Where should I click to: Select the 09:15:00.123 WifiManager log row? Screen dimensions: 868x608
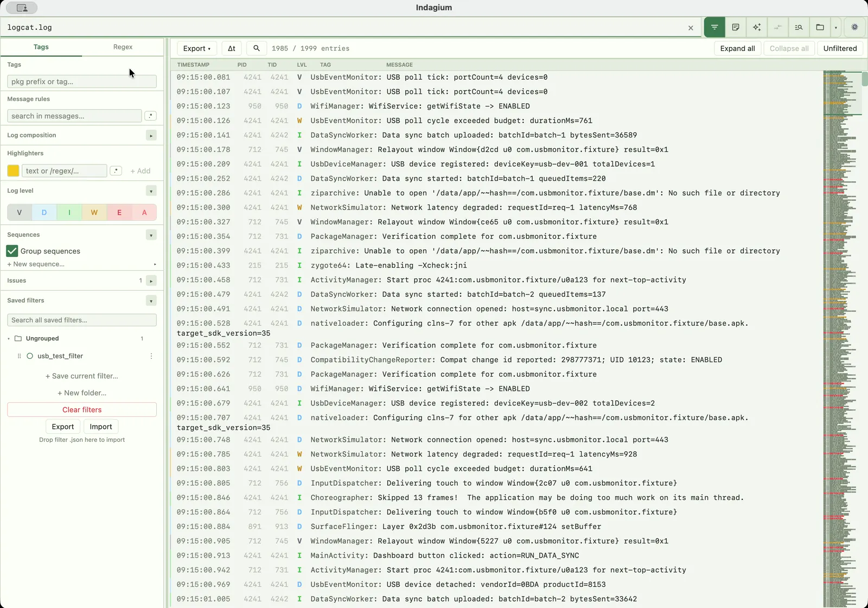click(x=497, y=106)
